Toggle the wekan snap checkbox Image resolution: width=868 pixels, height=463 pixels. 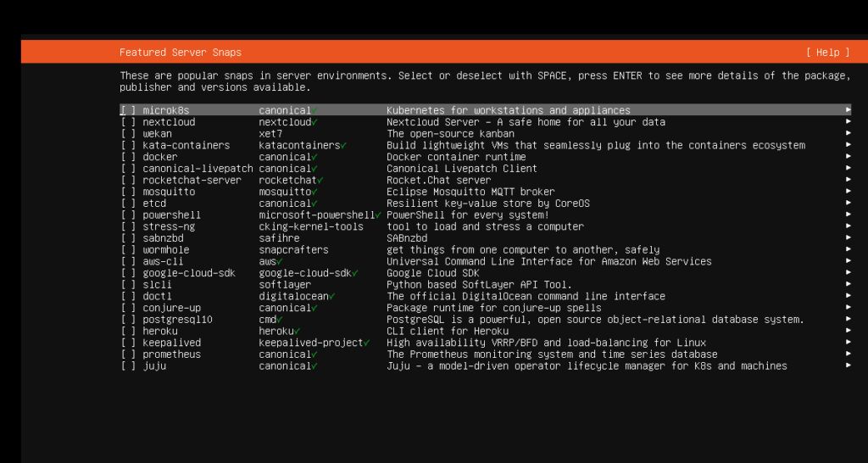click(x=128, y=133)
